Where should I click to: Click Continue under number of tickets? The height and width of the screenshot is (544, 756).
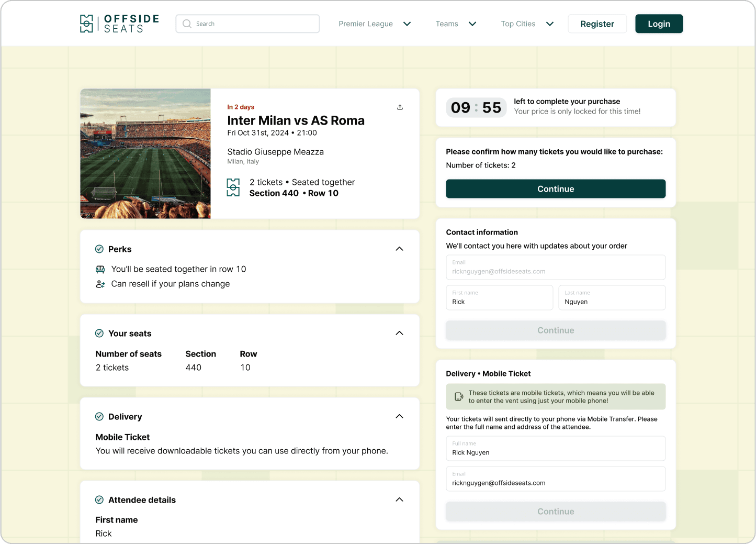(556, 189)
